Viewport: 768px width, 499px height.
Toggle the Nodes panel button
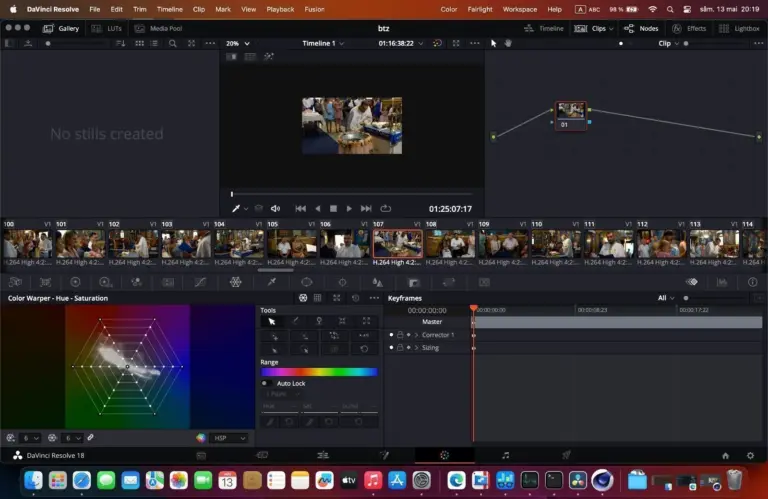[x=641, y=28]
